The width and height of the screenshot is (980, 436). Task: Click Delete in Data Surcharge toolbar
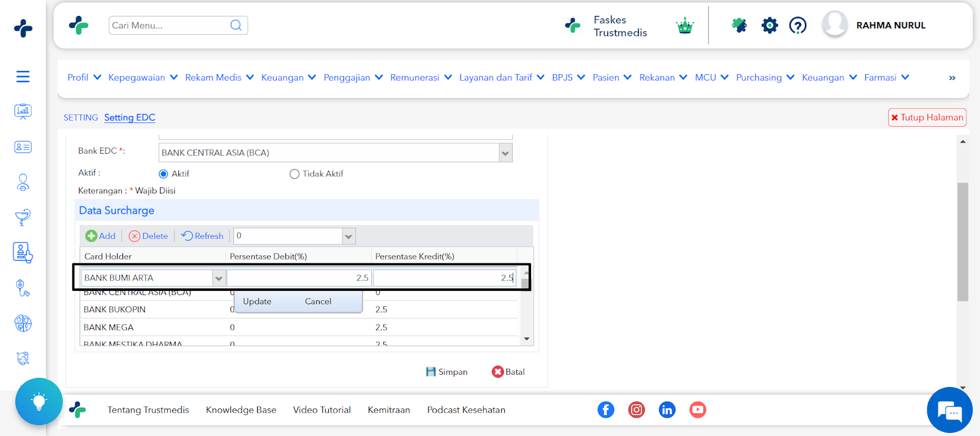[148, 236]
